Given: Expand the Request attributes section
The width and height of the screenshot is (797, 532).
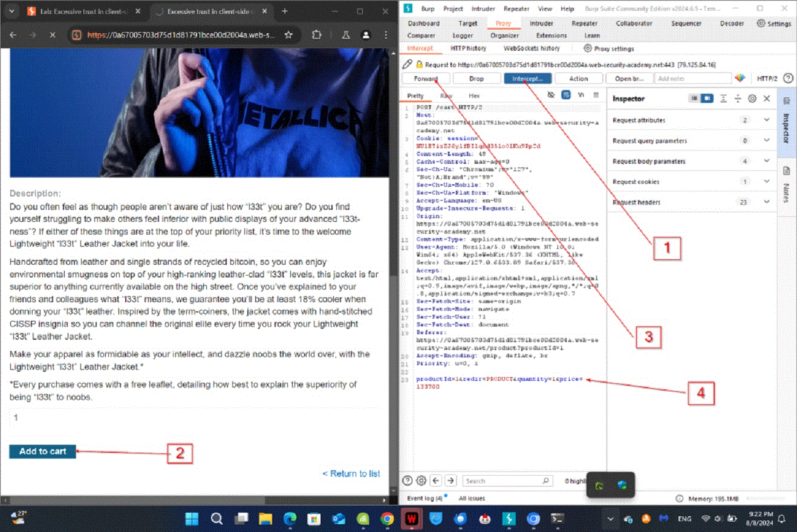Looking at the screenshot, I should tap(767, 120).
